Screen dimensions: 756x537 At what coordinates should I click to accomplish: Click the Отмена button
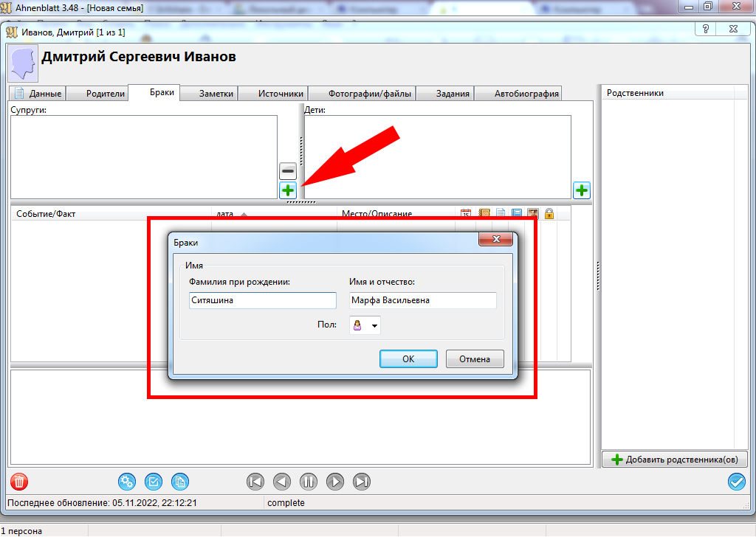[x=475, y=359]
